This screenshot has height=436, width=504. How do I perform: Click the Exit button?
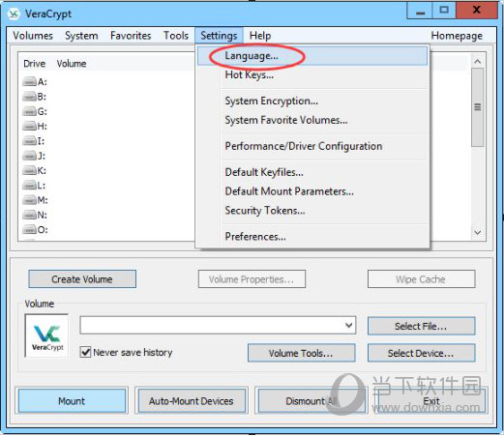(x=431, y=401)
